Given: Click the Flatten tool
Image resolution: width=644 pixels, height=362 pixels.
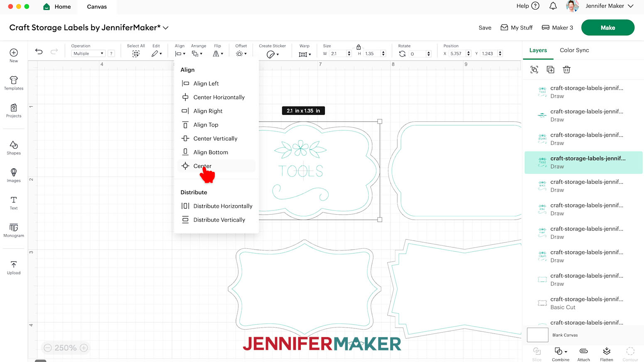Looking at the screenshot, I should click(606, 354).
